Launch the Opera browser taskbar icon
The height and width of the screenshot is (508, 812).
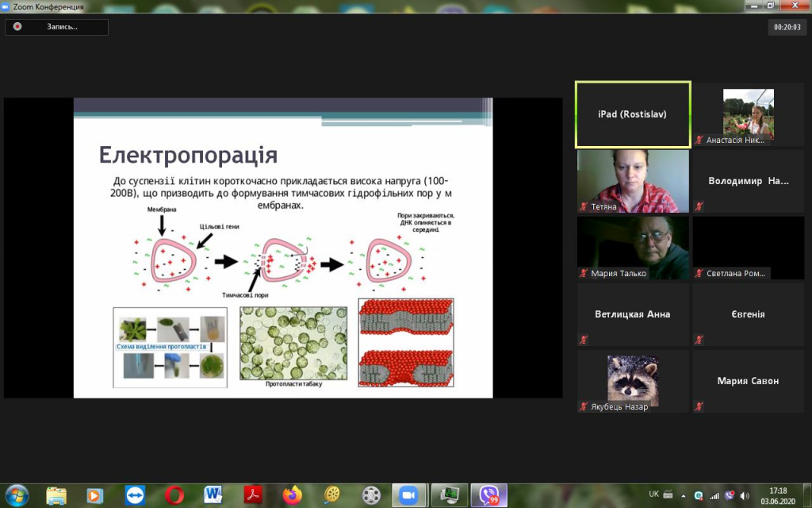tap(174, 495)
